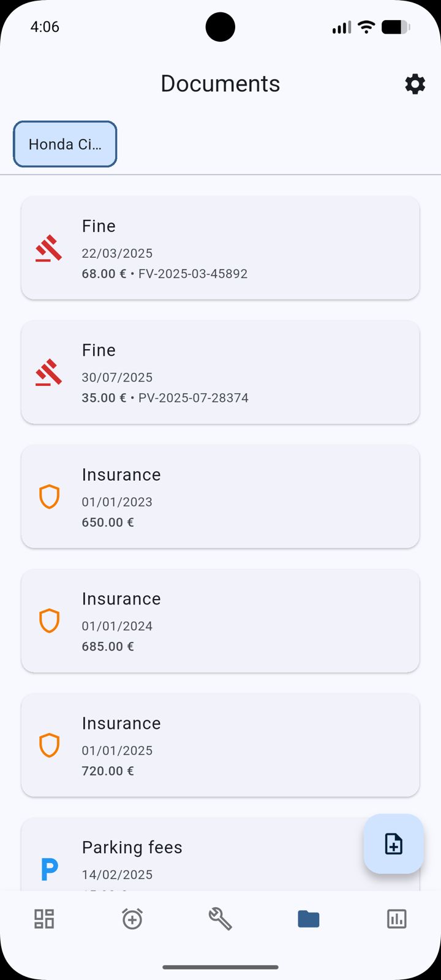Tap the gavel icon on 35.00 € fine
Image resolution: width=441 pixels, height=980 pixels.
[49, 372]
